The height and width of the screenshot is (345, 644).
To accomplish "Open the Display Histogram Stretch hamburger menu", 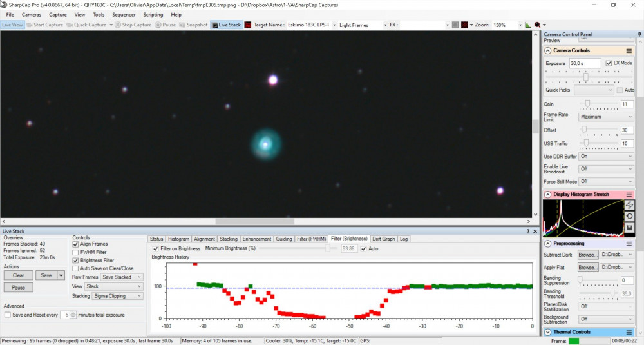I will tap(629, 195).
